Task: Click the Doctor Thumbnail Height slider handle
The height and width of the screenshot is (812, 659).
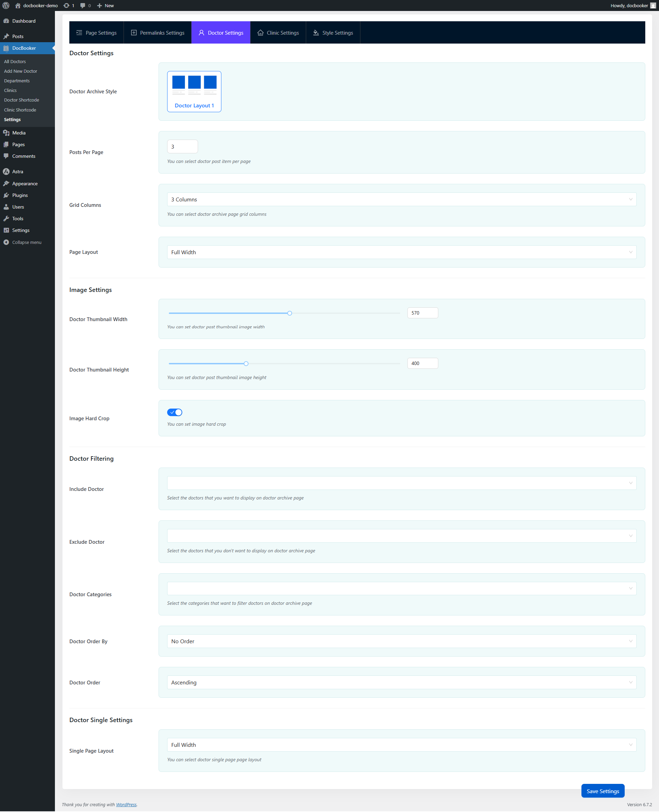Action: tap(246, 364)
